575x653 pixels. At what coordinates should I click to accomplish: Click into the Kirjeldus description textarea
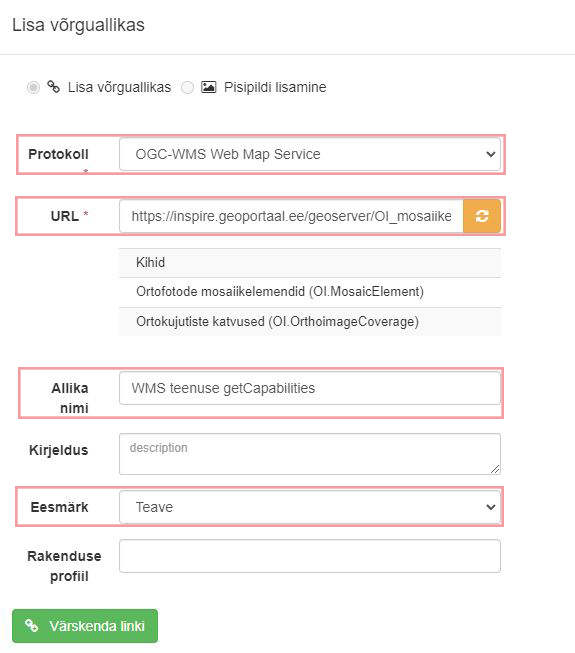pos(310,454)
